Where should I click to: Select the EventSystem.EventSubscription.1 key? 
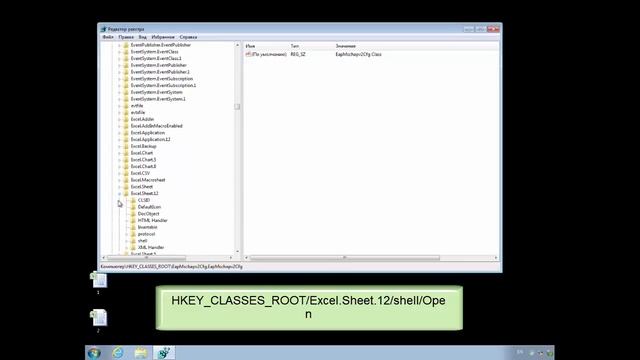click(163, 86)
